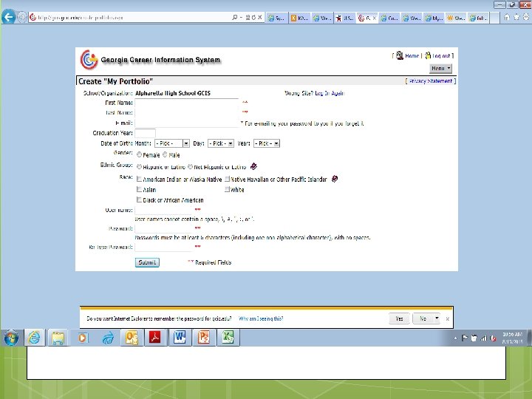The width and height of the screenshot is (532, 399).
Task: Open the browser Home icon
Action: pyautogui.click(x=507, y=17)
